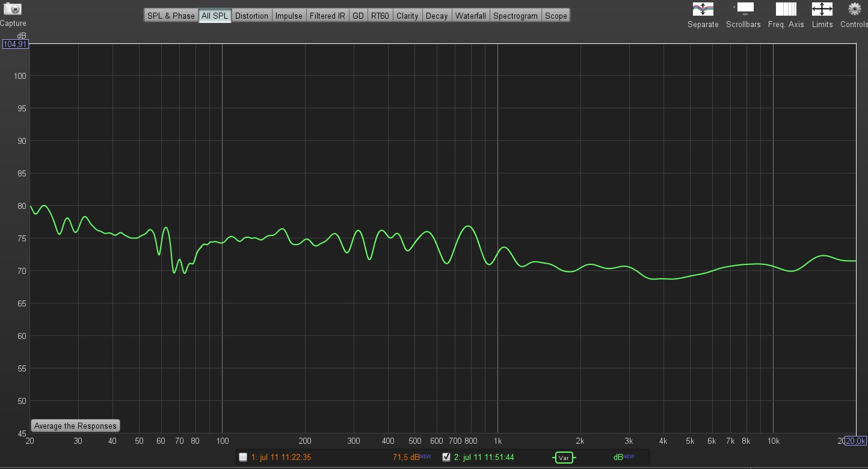Click the 10k frequency axis label
The image size is (868, 469).
pyautogui.click(x=773, y=441)
